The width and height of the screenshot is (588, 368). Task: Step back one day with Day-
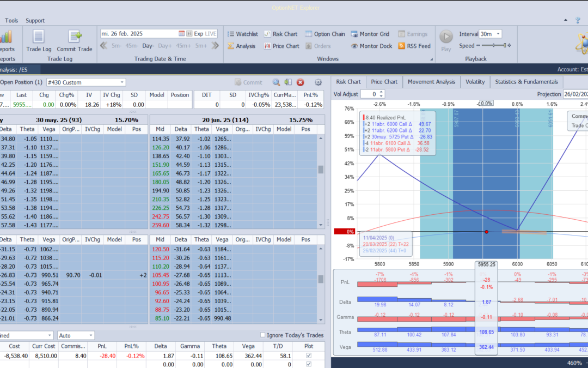[148, 46]
